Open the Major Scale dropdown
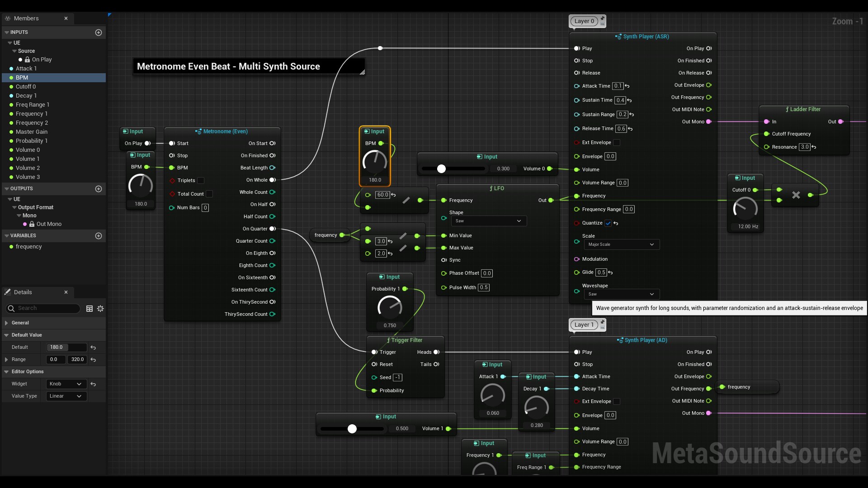This screenshot has width=868, height=488. point(621,244)
